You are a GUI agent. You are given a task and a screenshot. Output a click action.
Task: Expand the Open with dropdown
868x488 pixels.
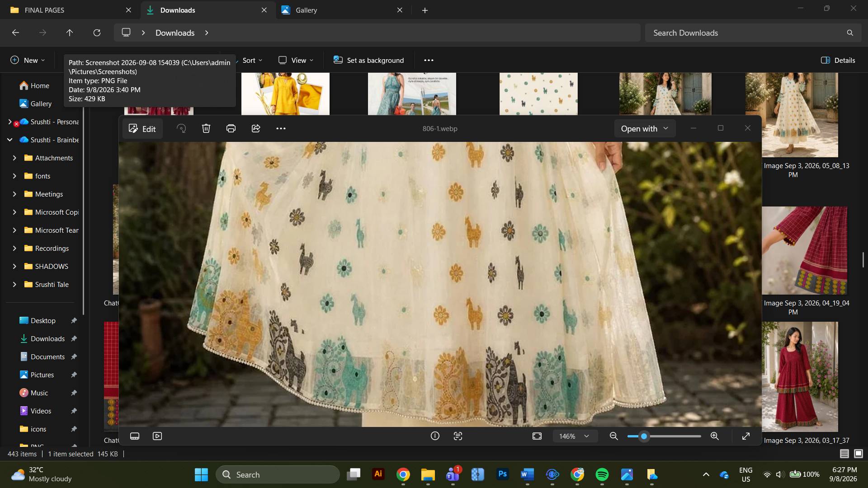(x=645, y=128)
